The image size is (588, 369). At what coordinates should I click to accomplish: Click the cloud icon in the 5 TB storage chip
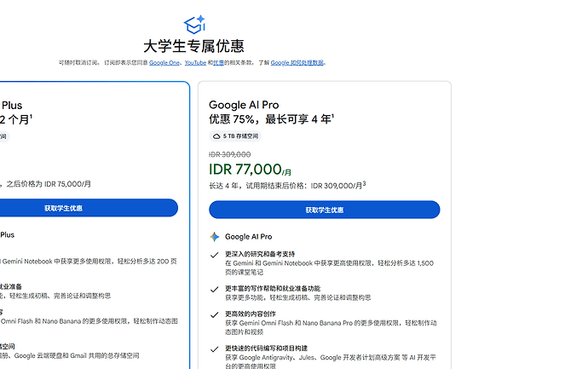[x=216, y=136]
